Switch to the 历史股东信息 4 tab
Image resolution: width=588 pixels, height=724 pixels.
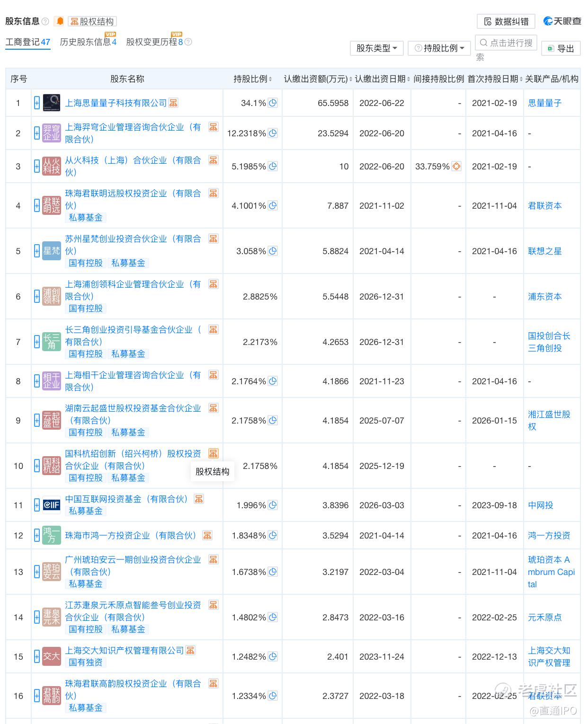click(x=88, y=42)
